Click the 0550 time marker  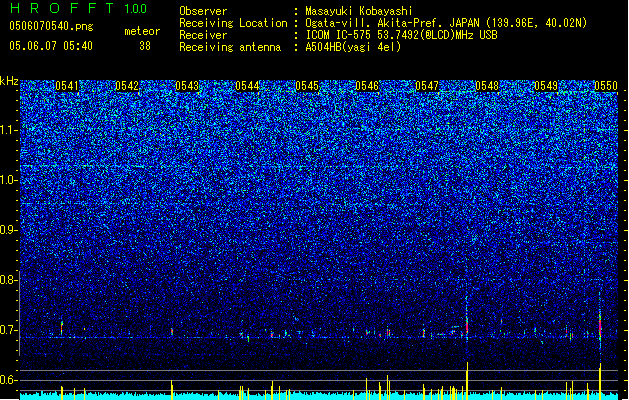point(606,86)
